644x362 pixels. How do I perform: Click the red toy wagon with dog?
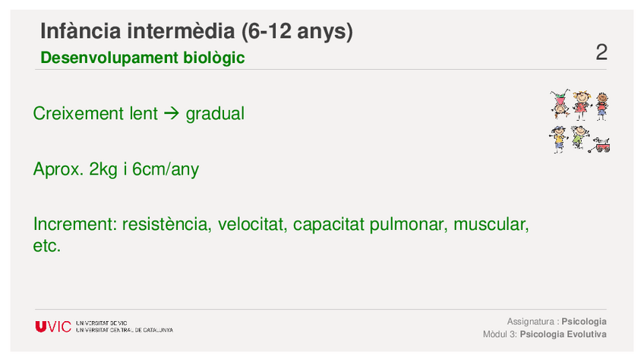click(x=602, y=144)
